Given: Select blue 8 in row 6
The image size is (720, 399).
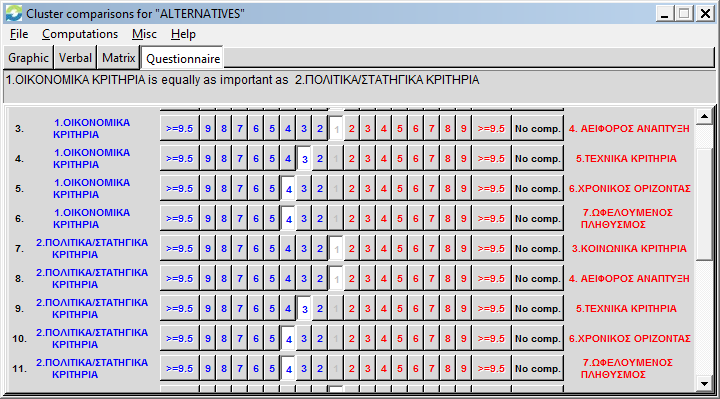Looking at the screenshot, I should click(x=224, y=219).
